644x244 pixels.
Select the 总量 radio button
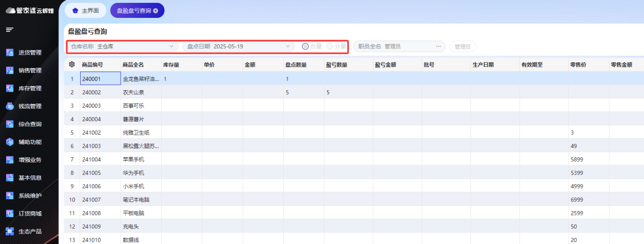pyautogui.click(x=305, y=47)
